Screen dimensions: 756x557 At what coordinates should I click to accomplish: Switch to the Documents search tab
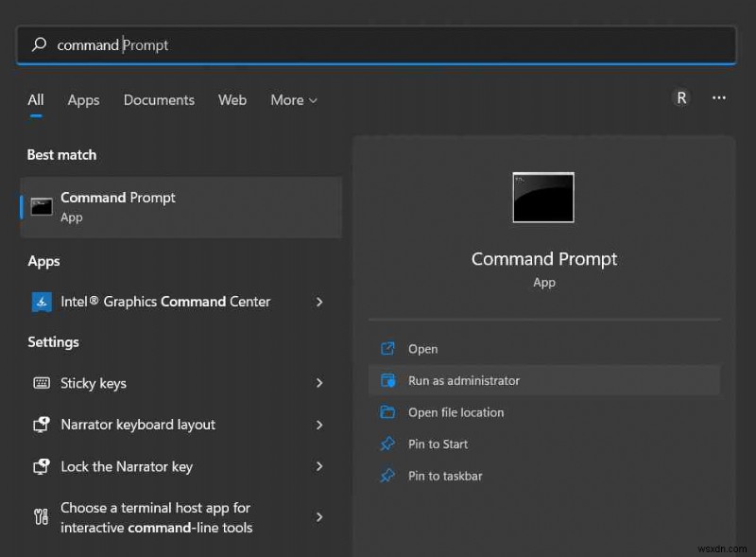[159, 99]
